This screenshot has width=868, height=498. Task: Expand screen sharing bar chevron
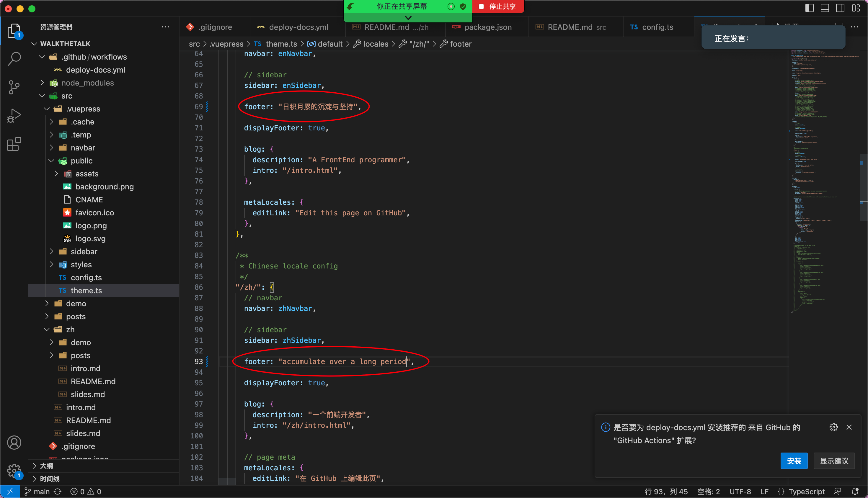(x=408, y=17)
